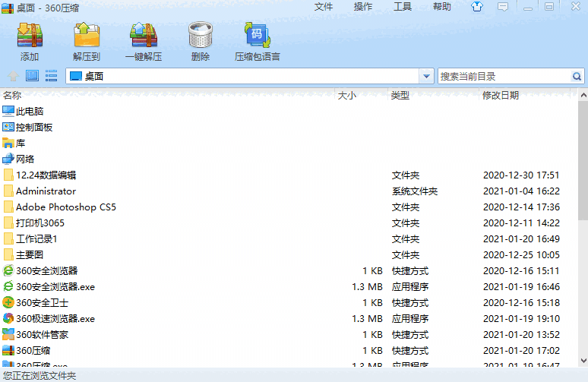588x382 pixels.
Task: Select the 12.24数据编辑 folder icon
Action: pos(8,175)
